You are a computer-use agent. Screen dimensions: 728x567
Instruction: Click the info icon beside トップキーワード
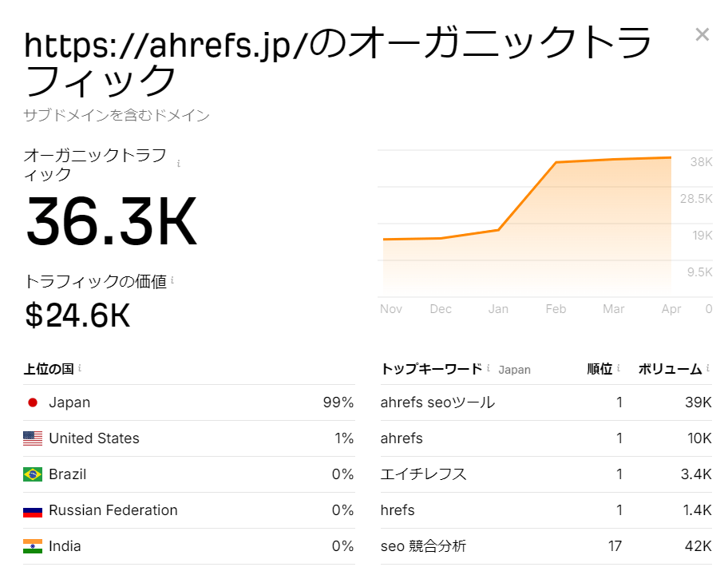(x=488, y=368)
